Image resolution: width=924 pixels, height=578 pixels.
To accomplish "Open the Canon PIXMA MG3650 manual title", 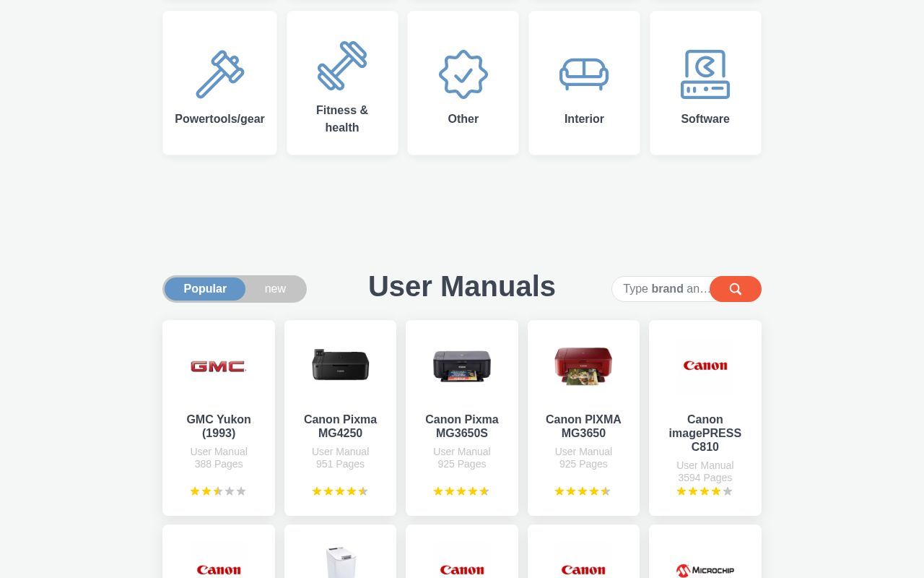I will pyautogui.click(x=583, y=426).
